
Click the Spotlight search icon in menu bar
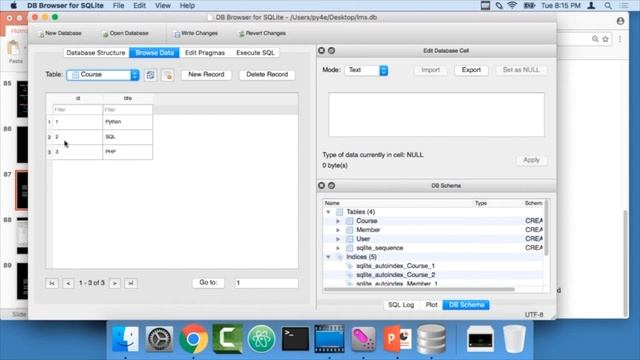pos(608,6)
